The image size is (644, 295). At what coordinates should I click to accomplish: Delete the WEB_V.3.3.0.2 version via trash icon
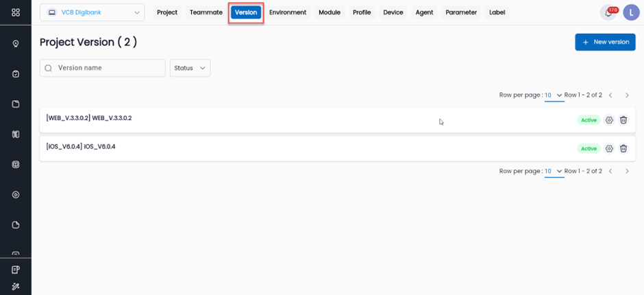coord(623,120)
